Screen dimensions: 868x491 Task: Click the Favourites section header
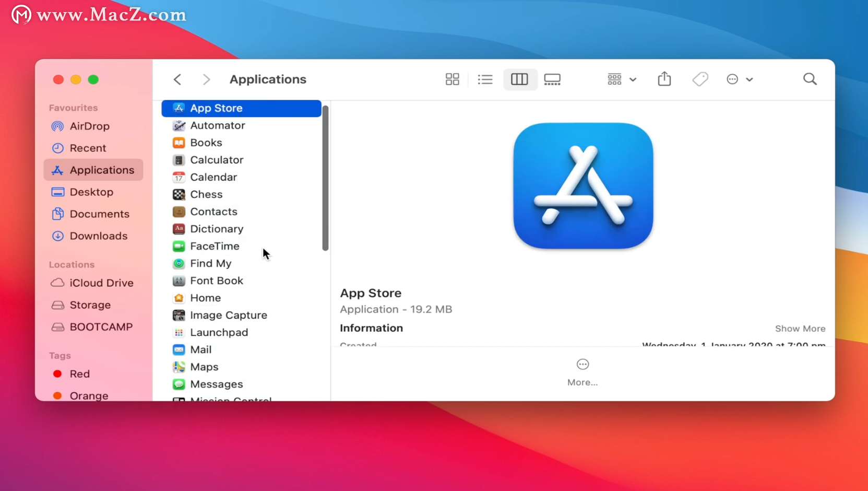coord(73,108)
